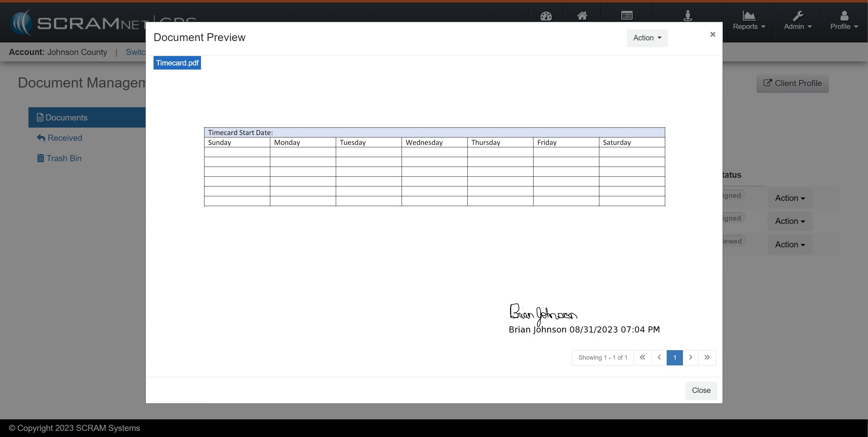Go to first page using double-left chevron
The height and width of the screenshot is (437, 868).
642,357
